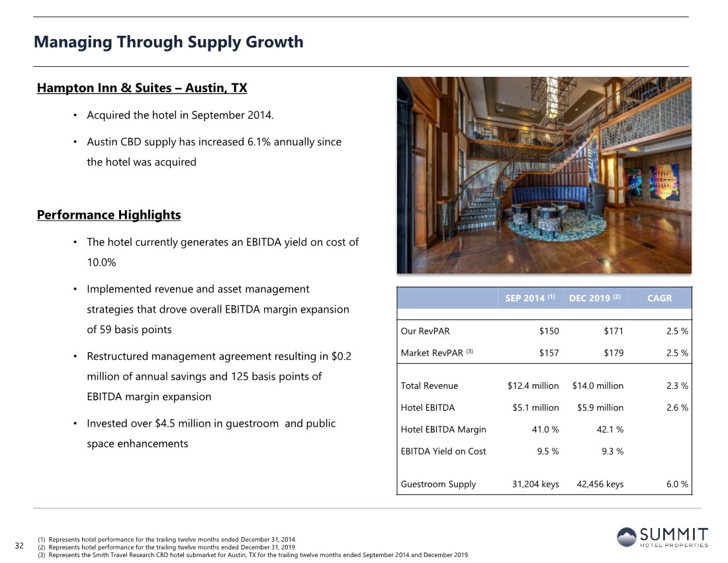Select the "EBITDA Yield on Cost" row label

pyautogui.click(x=443, y=451)
